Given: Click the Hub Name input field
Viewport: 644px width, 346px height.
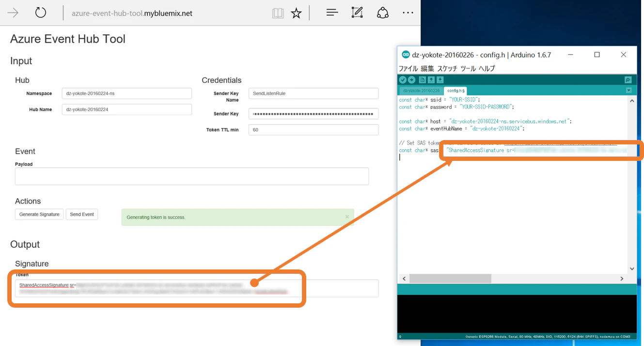Looking at the screenshot, I should (127, 110).
